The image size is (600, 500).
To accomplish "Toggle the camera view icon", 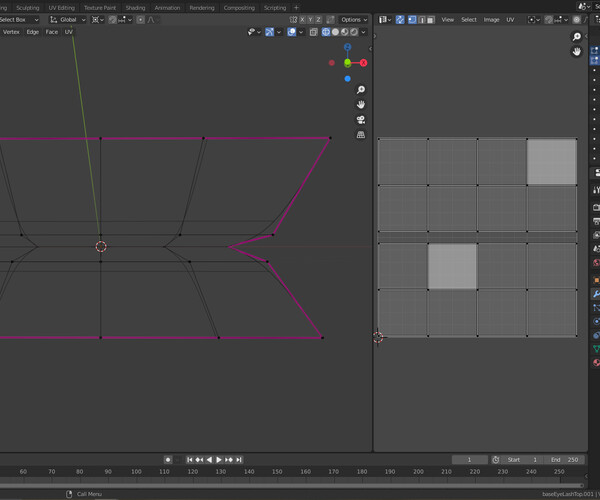I will click(360, 120).
